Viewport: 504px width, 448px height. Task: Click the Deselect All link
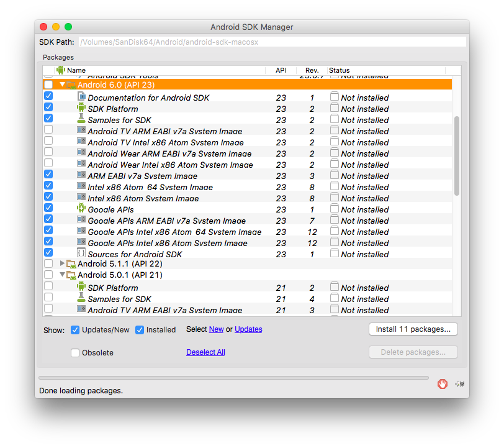[205, 352]
